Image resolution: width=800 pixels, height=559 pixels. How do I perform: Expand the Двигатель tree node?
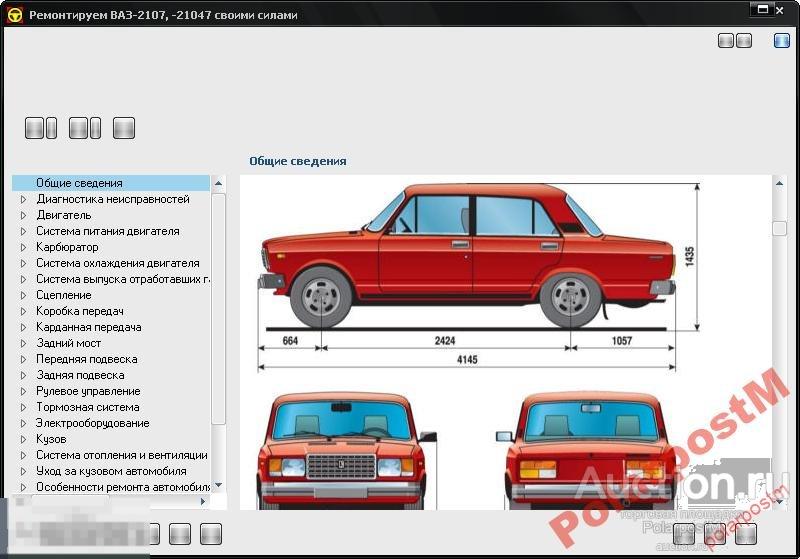[x=24, y=215]
